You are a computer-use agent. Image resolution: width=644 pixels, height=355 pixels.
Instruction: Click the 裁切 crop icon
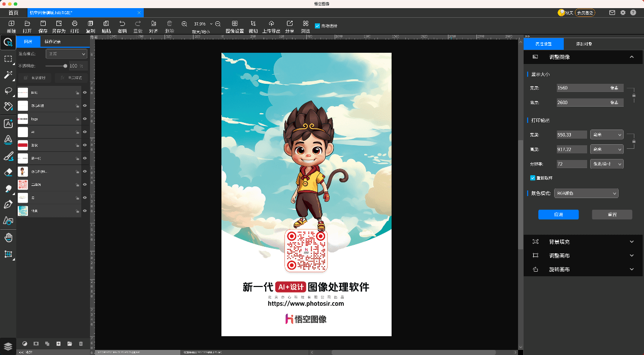coord(253,26)
